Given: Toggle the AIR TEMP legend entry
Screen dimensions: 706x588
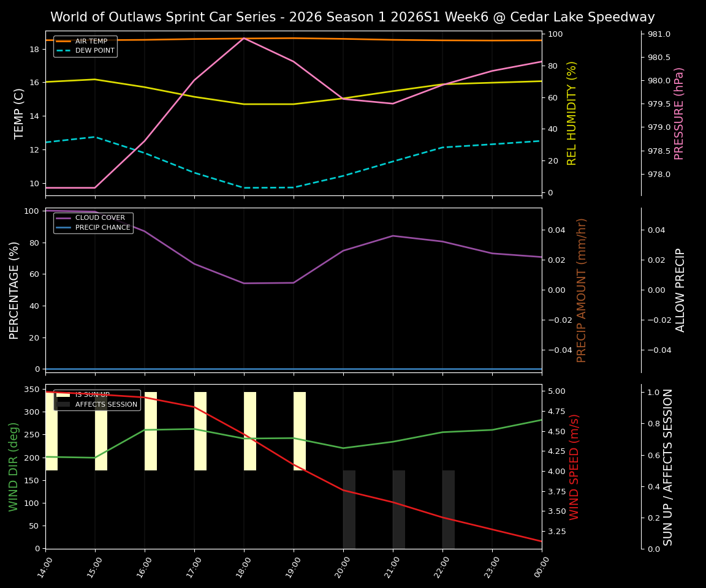Looking at the screenshot, I should (92, 41).
